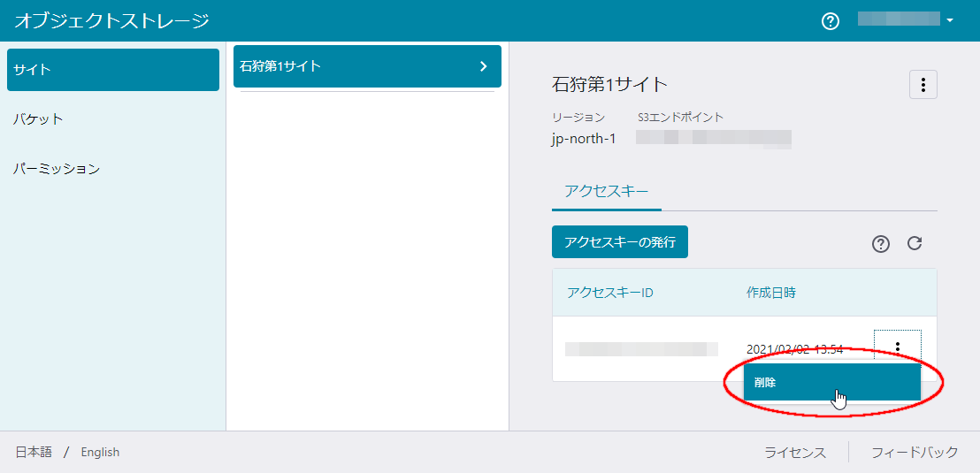980x473 pixels.
Task: Select the 石狩第1サイト list item
Action: (354, 66)
